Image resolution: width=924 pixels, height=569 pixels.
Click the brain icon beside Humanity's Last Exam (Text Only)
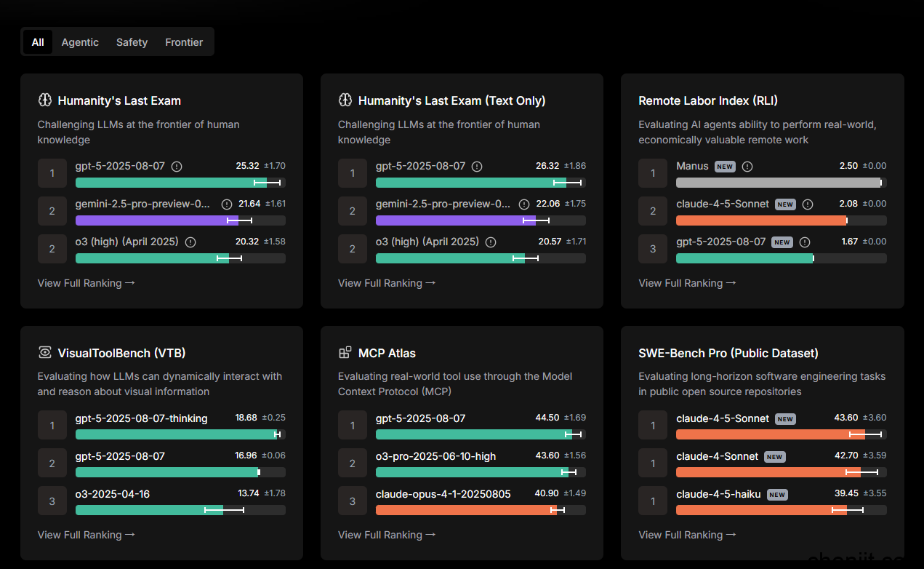[x=345, y=100]
